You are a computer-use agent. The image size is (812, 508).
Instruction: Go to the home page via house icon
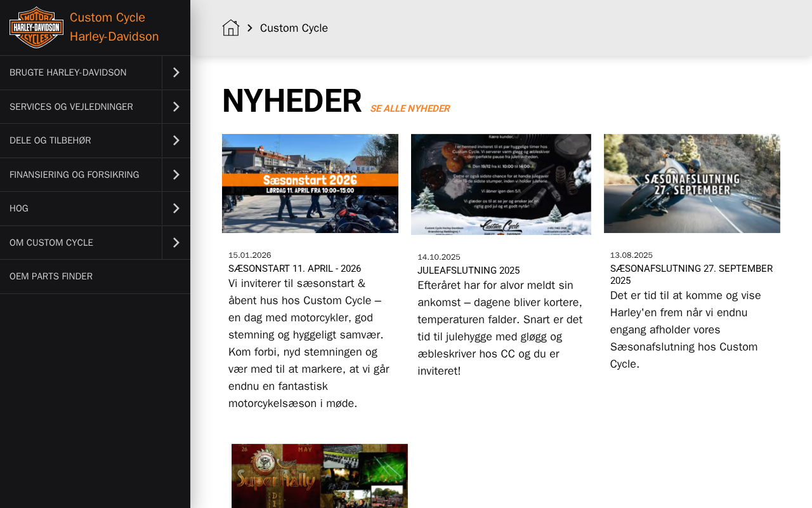pyautogui.click(x=231, y=28)
